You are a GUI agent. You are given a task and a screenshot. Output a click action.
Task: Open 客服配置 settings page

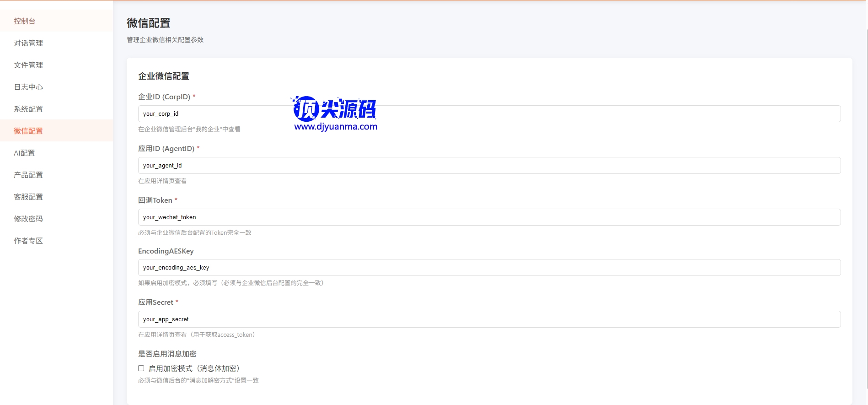[x=28, y=197]
